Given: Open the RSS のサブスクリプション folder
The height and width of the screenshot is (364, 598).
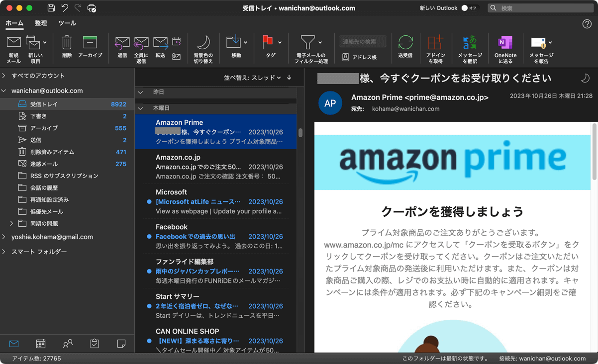Looking at the screenshot, I should 67,176.
